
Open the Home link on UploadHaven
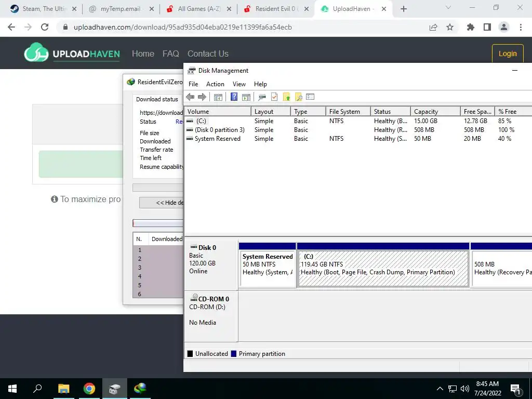(x=143, y=54)
